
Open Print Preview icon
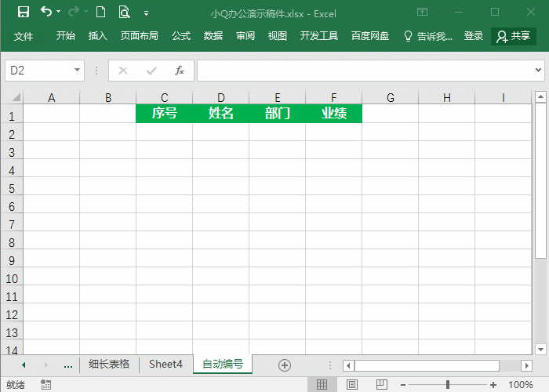tap(124, 13)
